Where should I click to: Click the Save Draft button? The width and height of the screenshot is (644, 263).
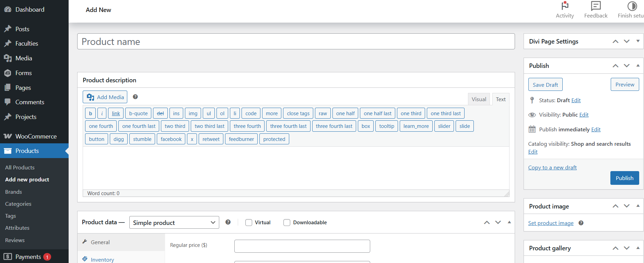[545, 85]
